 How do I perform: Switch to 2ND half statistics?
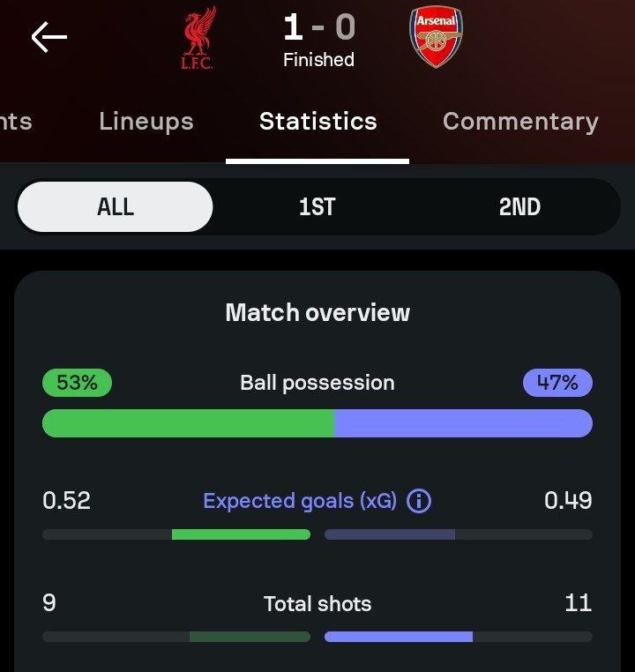click(519, 207)
